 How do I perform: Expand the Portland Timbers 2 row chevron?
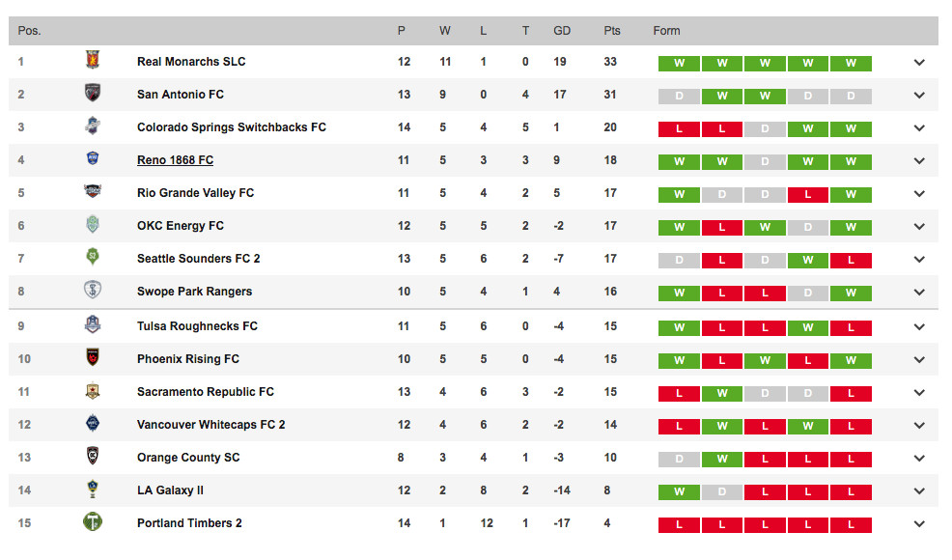click(x=919, y=524)
